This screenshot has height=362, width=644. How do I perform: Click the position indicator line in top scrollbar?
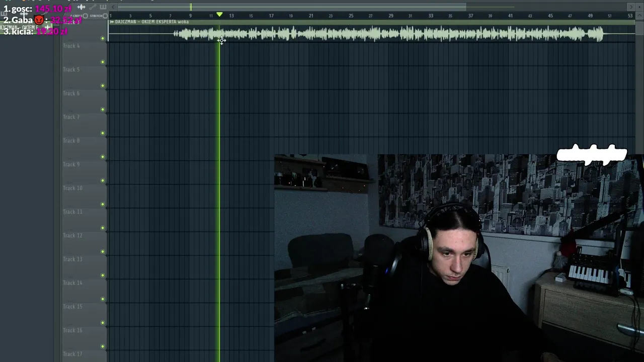point(191,7)
